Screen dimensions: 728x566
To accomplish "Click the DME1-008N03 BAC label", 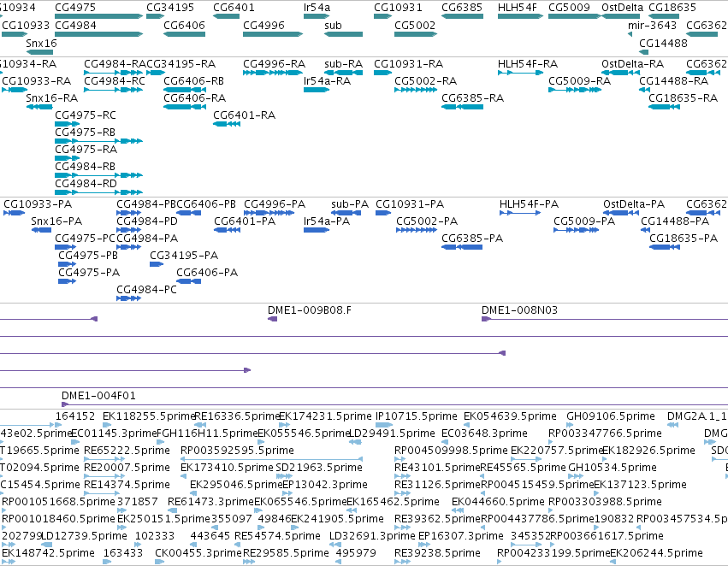I will [x=519, y=310].
